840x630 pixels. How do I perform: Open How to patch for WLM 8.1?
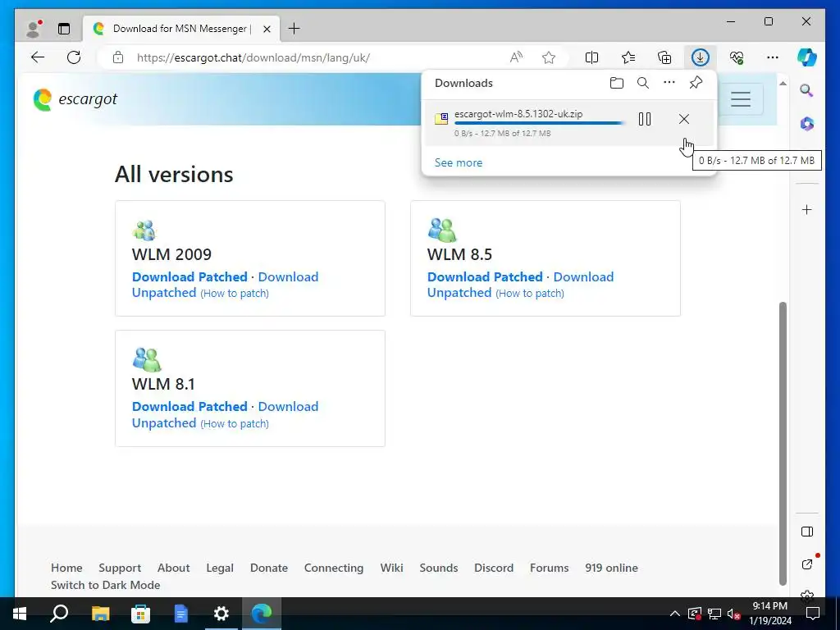click(235, 424)
